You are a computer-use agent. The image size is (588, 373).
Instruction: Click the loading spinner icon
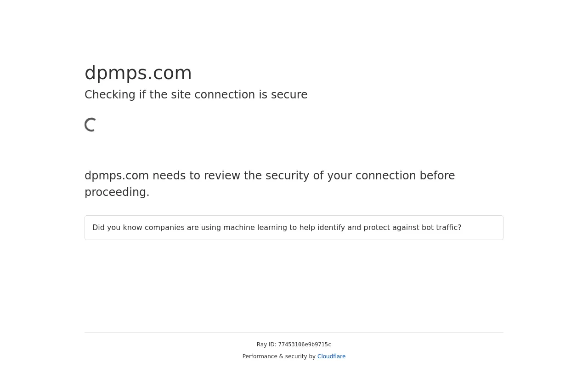click(91, 125)
